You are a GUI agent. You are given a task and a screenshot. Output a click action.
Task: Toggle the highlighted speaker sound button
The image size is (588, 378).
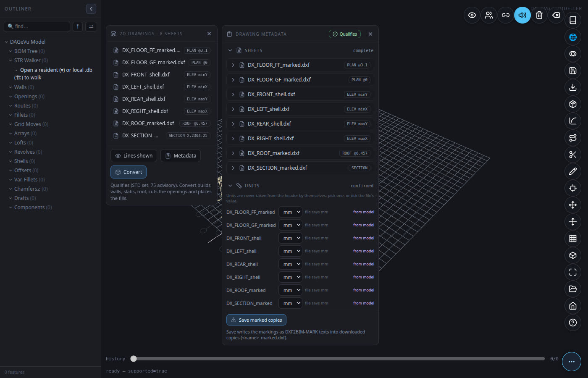[522, 15]
